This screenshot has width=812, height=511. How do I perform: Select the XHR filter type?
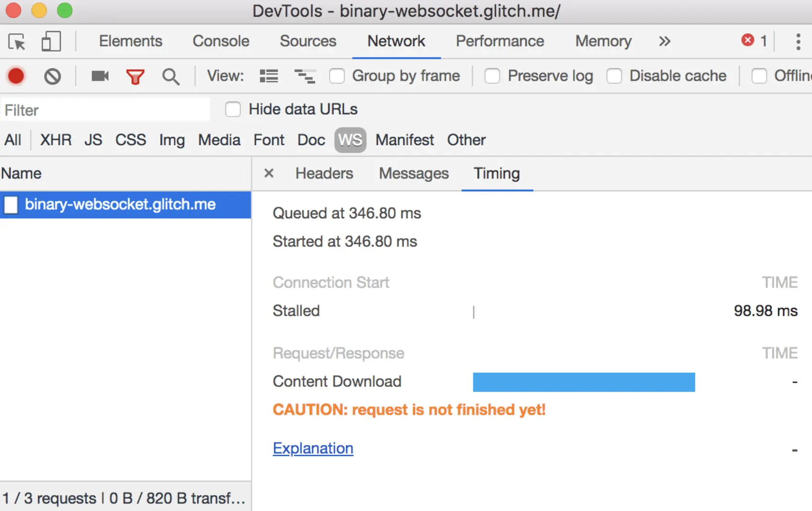pyautogui.click(x=56, y=140)
